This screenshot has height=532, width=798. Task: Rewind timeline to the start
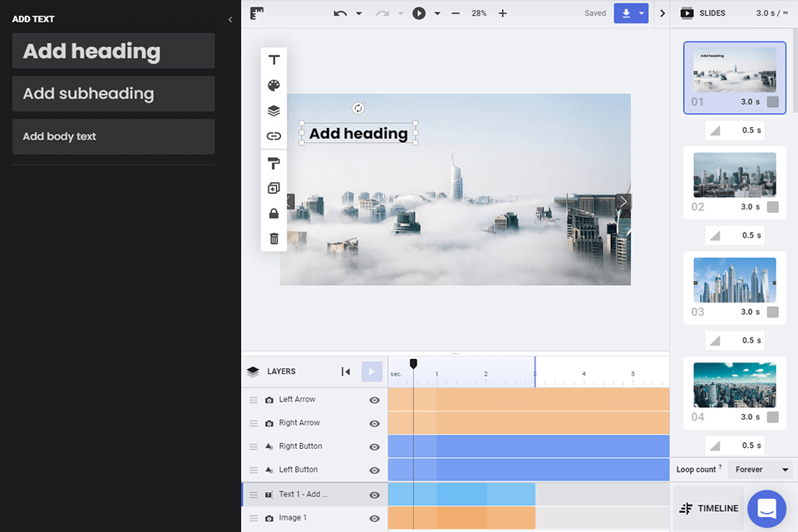[x=346, y=372]
